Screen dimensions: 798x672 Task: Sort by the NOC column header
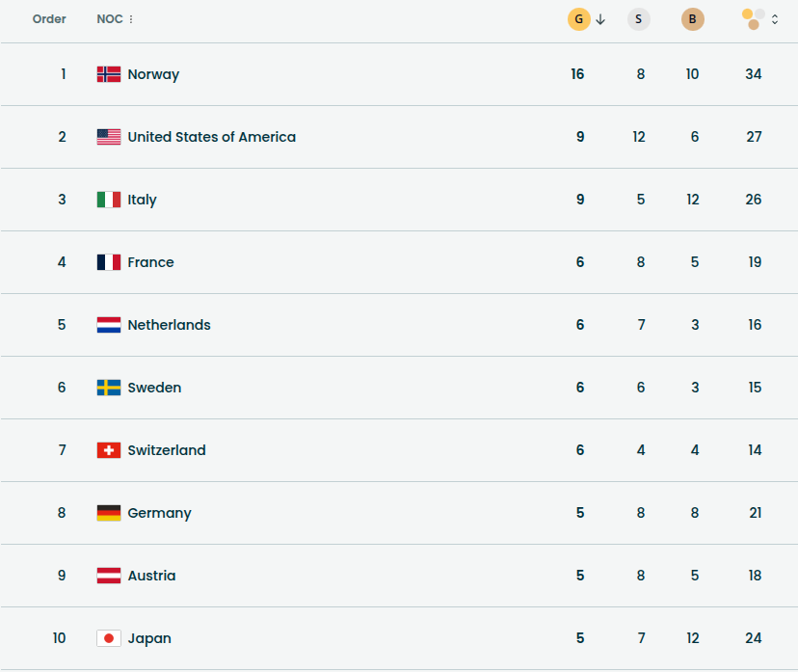click(x=109, y=19)
